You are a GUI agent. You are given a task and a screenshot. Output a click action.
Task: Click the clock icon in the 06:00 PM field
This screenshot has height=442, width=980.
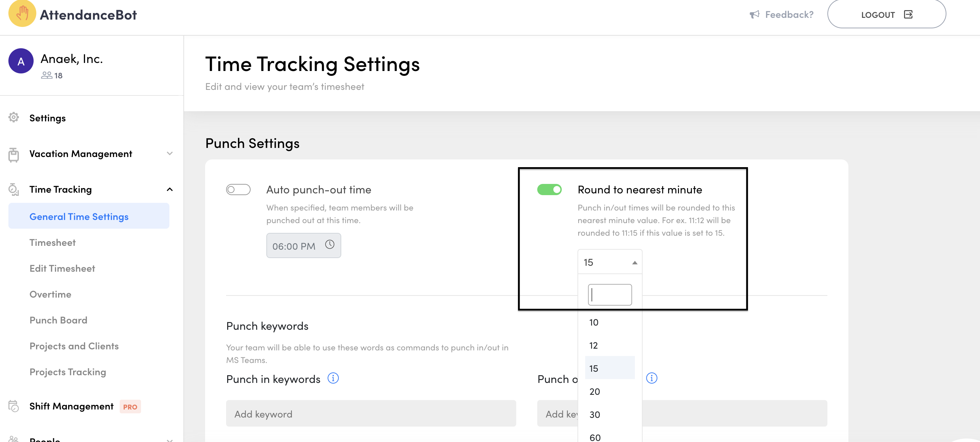(329, 245)
